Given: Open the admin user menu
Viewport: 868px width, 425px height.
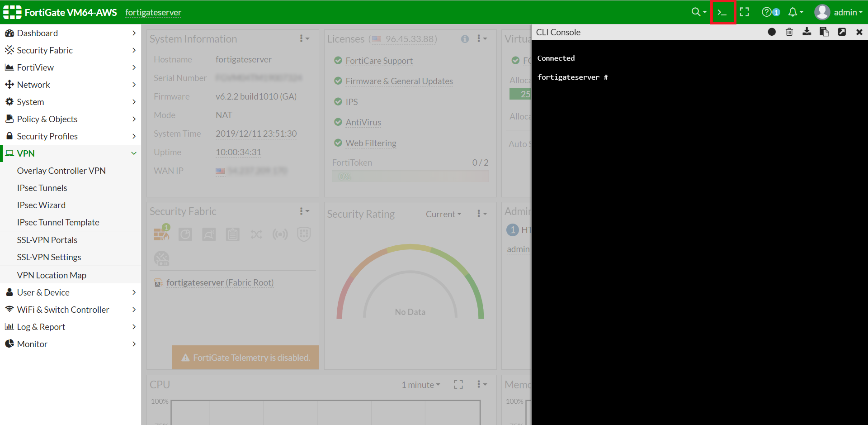Looking at the screenshot, I should [x=839, y=12].
